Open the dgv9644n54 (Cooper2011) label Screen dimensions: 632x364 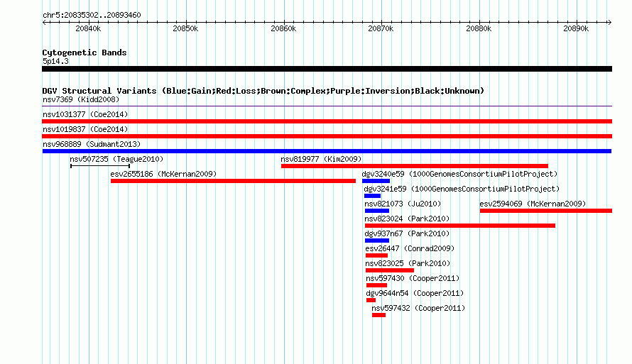pos(415,293)
